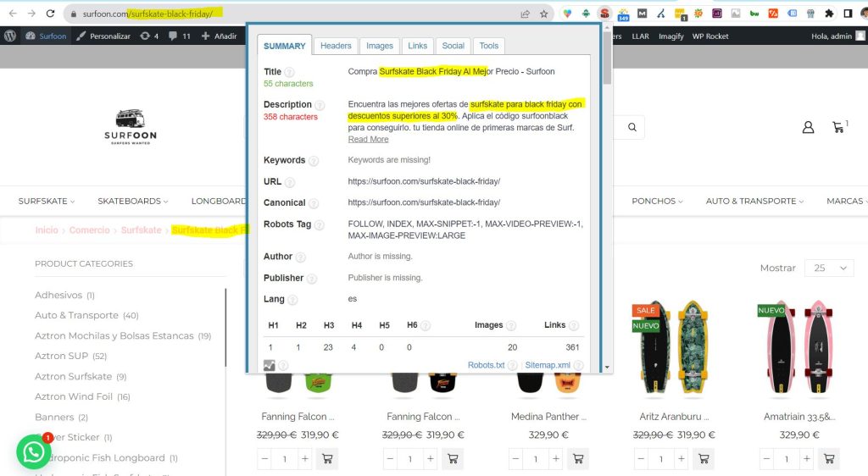The image size is (868, 476).
Task: Go to the Inicio breadcrumb
Action: tap(47, 230)
